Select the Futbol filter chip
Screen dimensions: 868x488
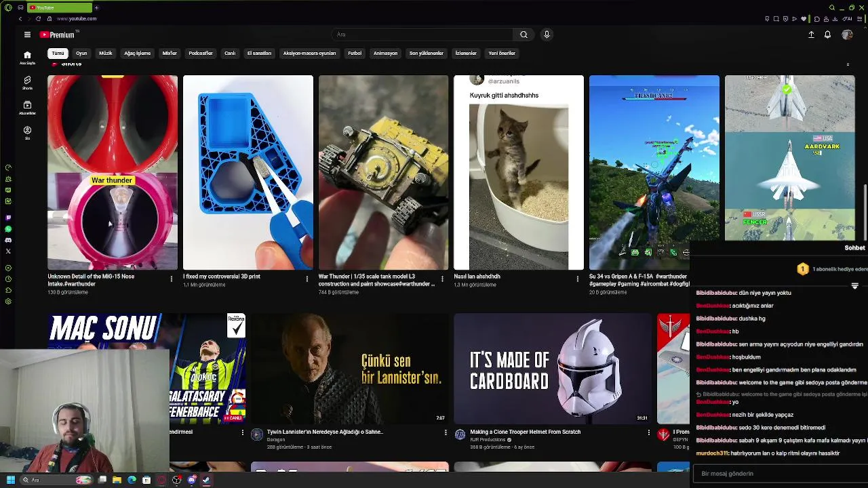pyautogui.click(x=355, y=53)
